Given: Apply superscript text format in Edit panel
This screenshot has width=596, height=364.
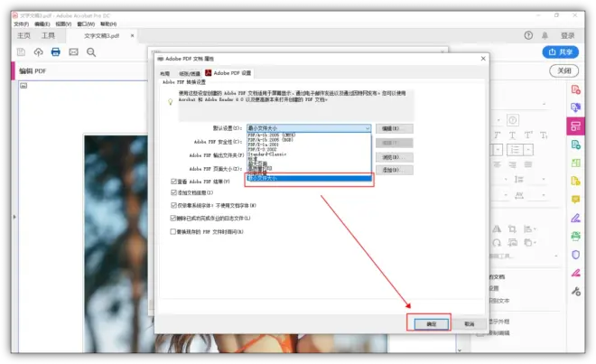Looking at the screenshot, I should pyautogui.click(x=528, y=135).
